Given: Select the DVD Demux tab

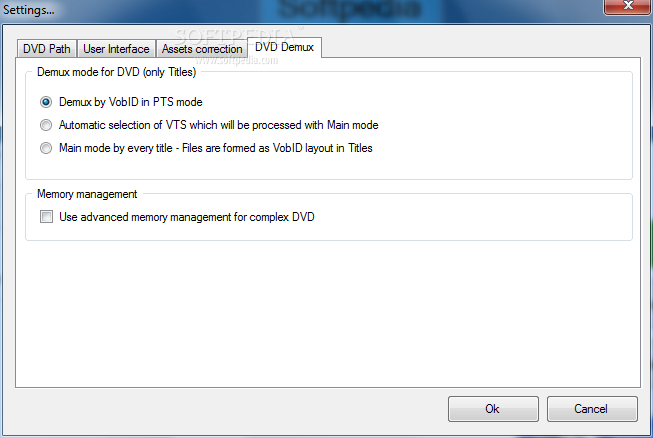Looking at the screenshot, I should (284, 47).
